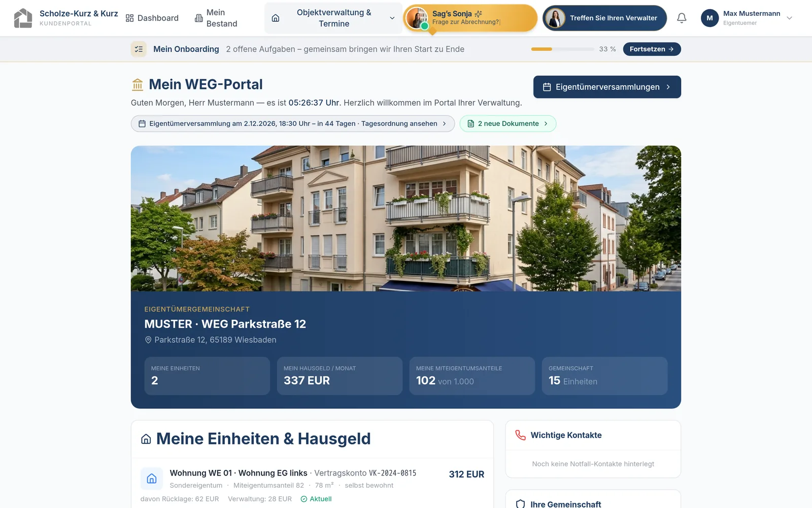
Task: Click Max Mustermann's avatar circle M
Action: 709,18
